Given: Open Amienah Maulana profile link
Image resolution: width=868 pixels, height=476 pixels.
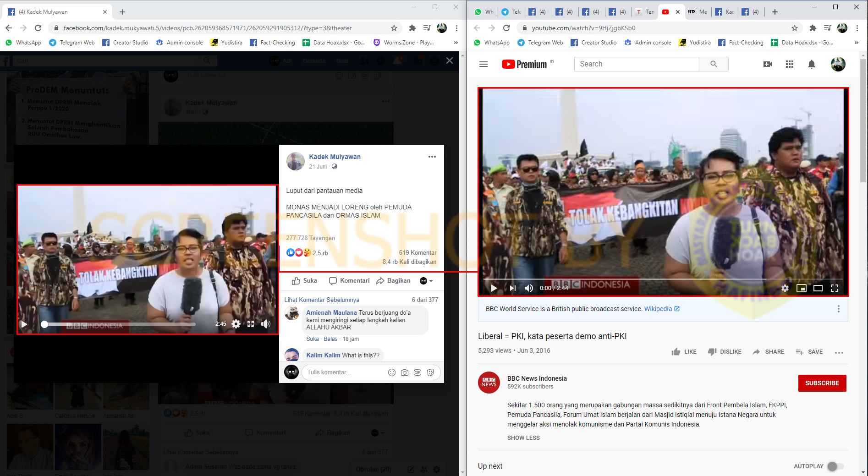Looking at the screenshot, I should 331,312.
